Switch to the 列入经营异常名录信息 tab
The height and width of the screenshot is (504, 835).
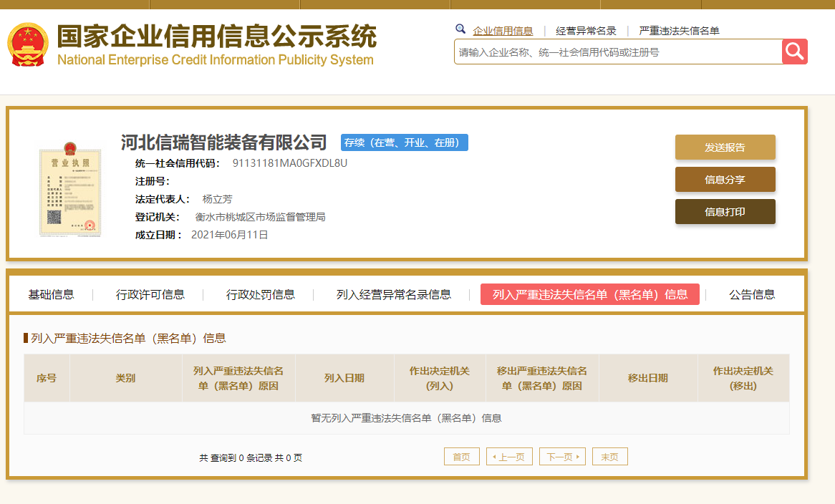click(394, 294)
